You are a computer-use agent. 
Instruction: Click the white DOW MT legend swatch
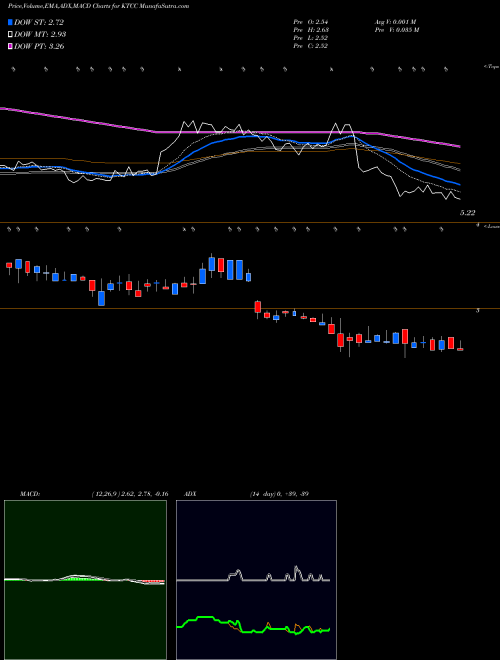(x=10, y=35)
